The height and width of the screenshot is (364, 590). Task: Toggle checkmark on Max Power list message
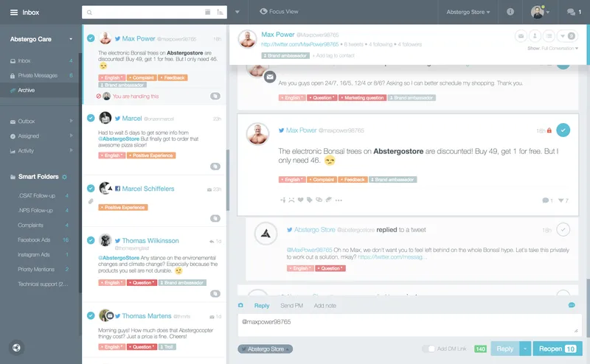(x=91, y=38)
